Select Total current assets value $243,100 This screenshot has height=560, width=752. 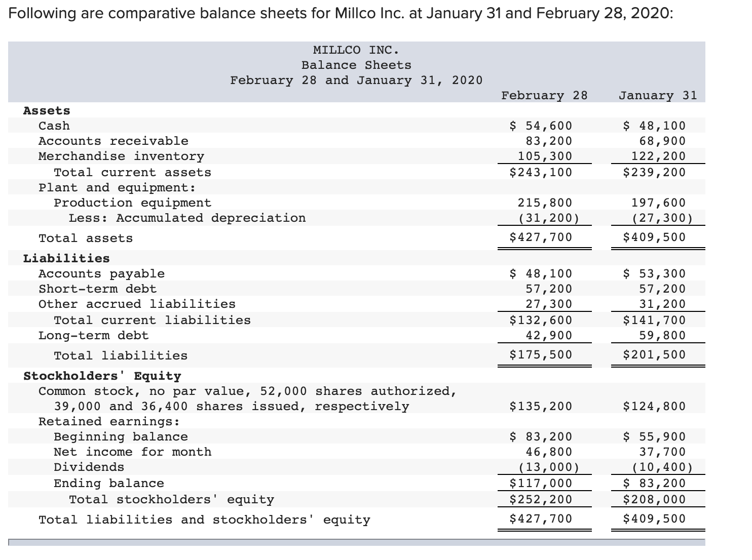click(x=541, y=172)
